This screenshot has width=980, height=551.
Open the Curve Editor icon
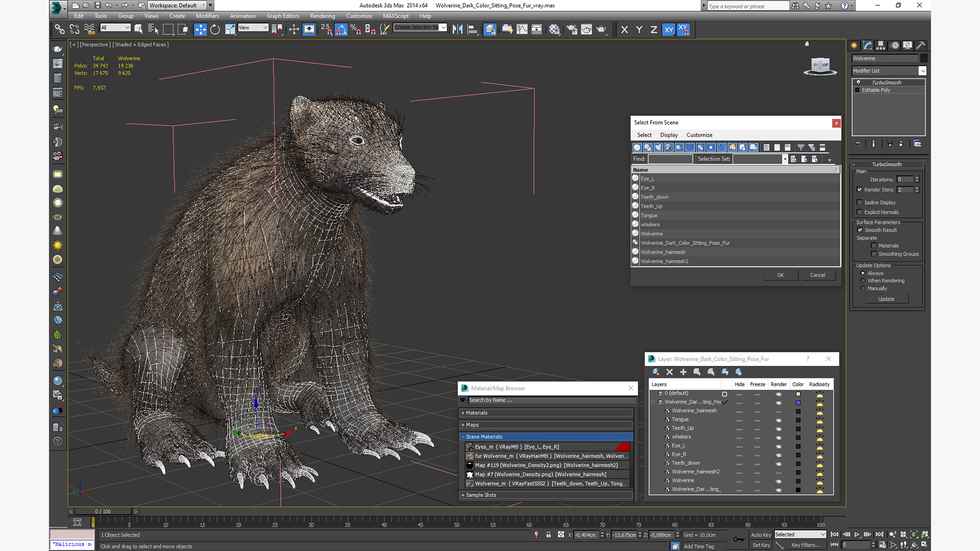(522, 30)
